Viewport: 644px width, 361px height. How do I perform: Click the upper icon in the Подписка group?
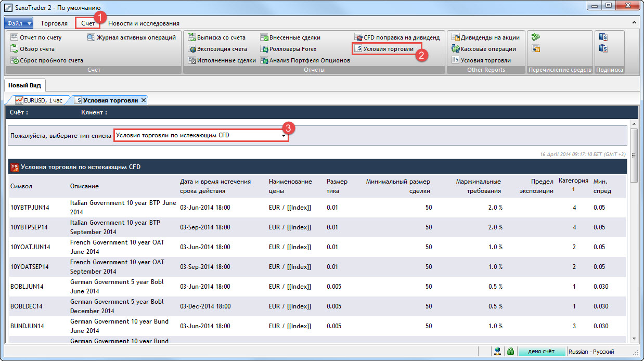(603, 37)
